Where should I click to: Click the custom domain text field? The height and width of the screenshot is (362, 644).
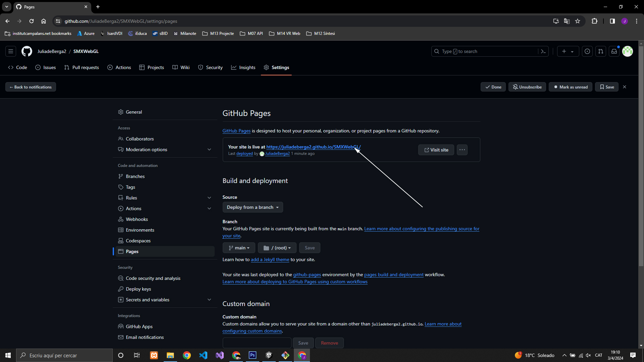click(257, 343)
